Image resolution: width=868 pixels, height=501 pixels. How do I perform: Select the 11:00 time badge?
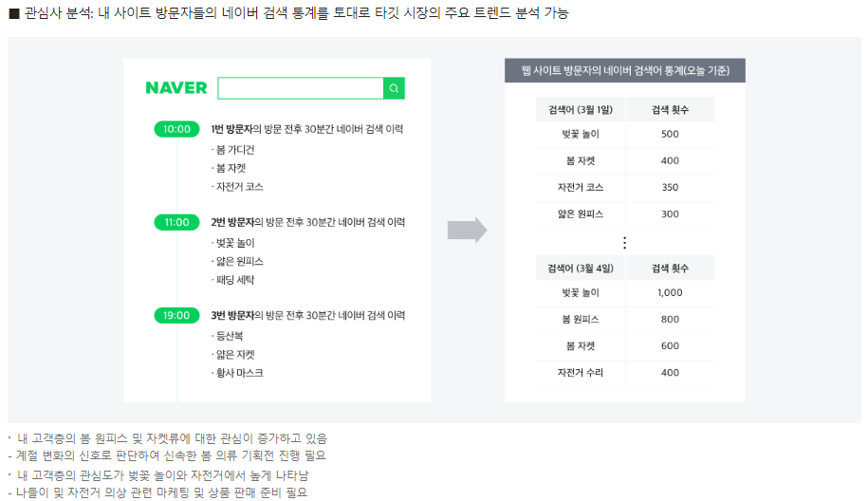(x=176, y=222)
